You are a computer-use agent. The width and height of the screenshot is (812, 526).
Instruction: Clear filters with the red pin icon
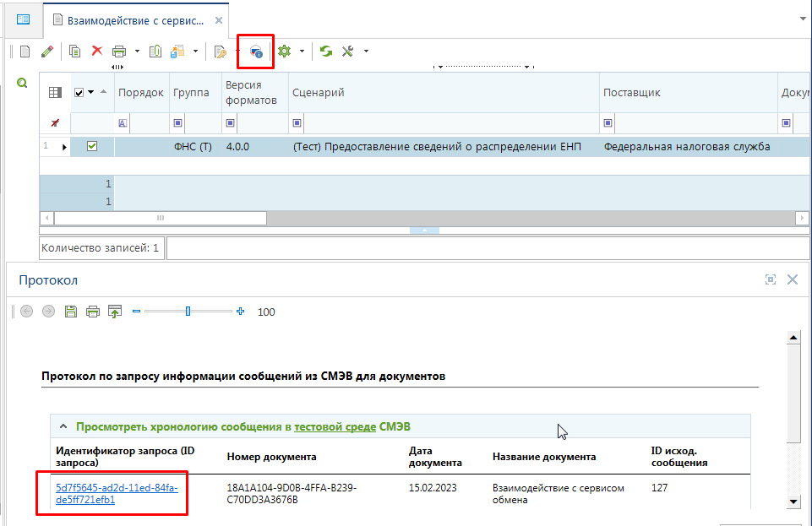[55, 123]
